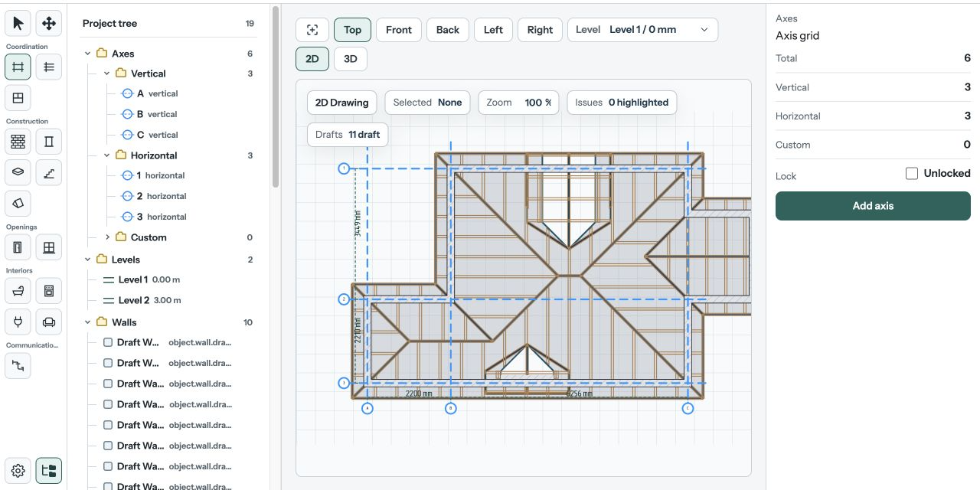The image size is (980, 490).
Task: Open the Level 1 / 0 mm dropdown
Action: [643, 30]
